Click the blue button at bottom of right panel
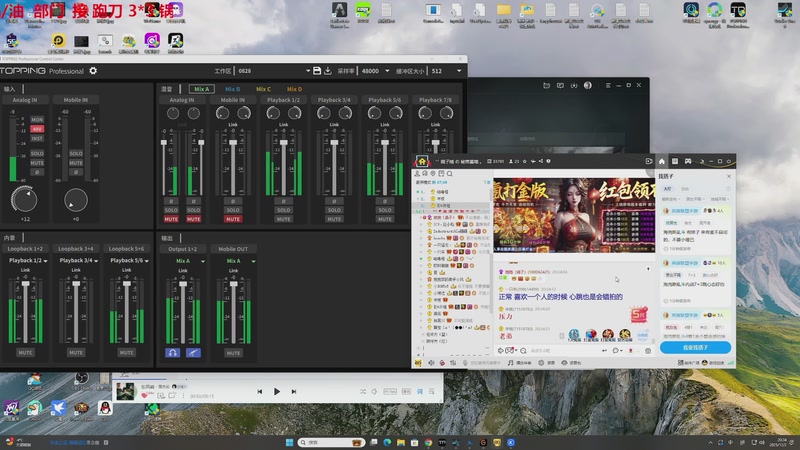 [x=693, y=347]
